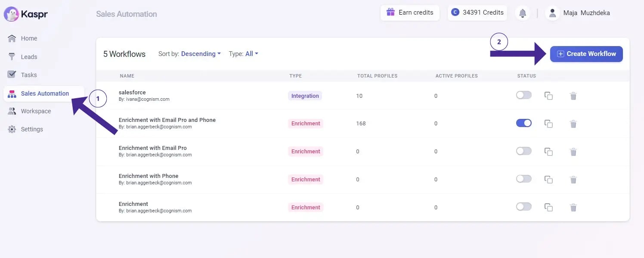644x258 pixels.
Task: Click the 10 total profiles value
Action: [x=359, y=96]
